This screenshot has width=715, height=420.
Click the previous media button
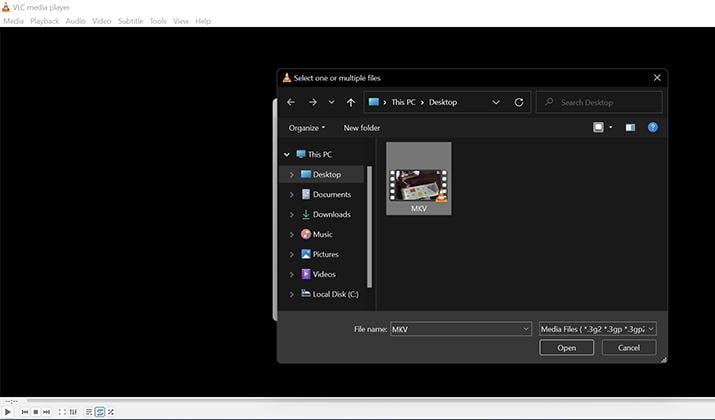click(x=25, y=412)
